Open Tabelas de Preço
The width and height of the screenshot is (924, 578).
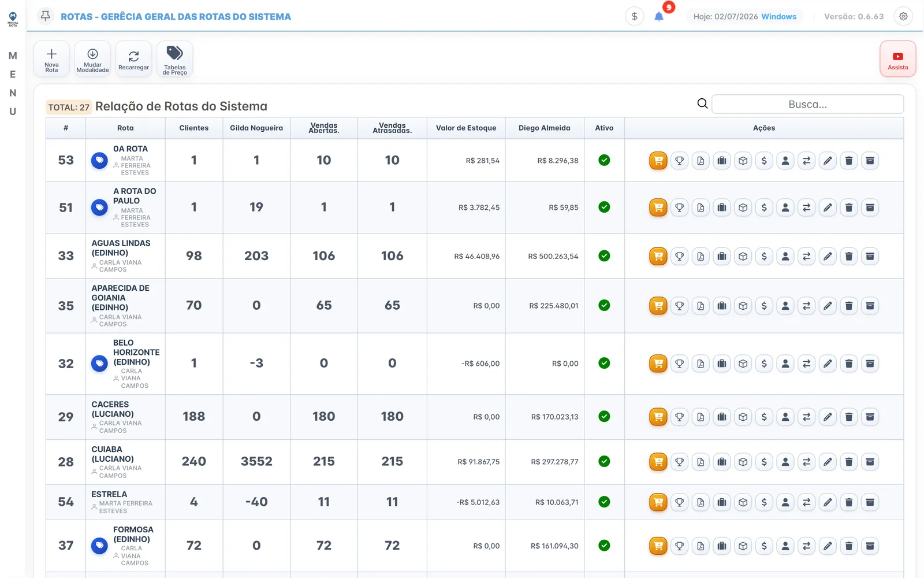click(x=174, y=59)
